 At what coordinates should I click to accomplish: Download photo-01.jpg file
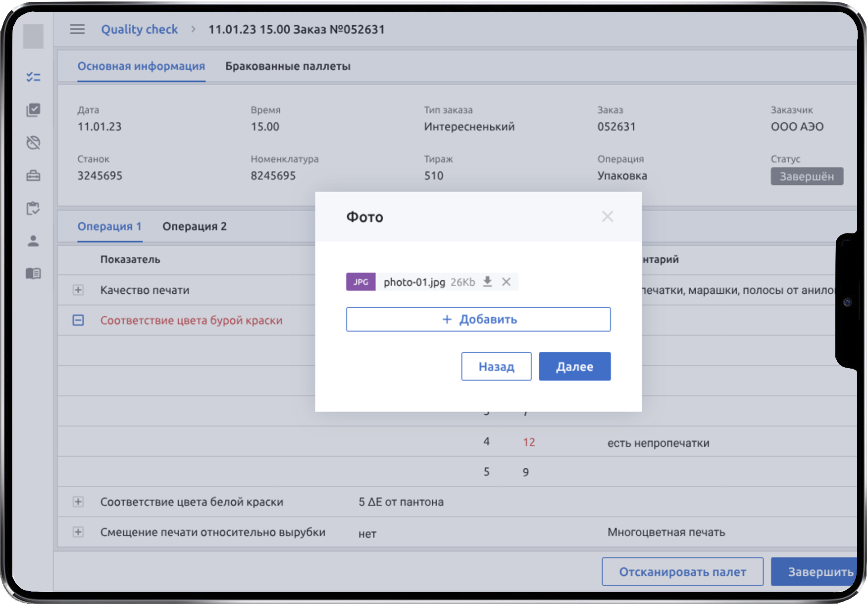tap(488, 281)
